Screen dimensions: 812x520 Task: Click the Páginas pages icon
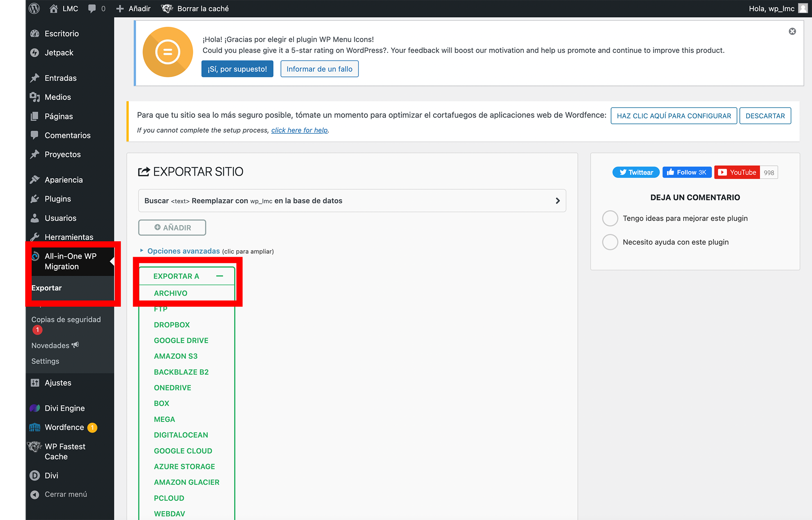click(x=35, y=116)
